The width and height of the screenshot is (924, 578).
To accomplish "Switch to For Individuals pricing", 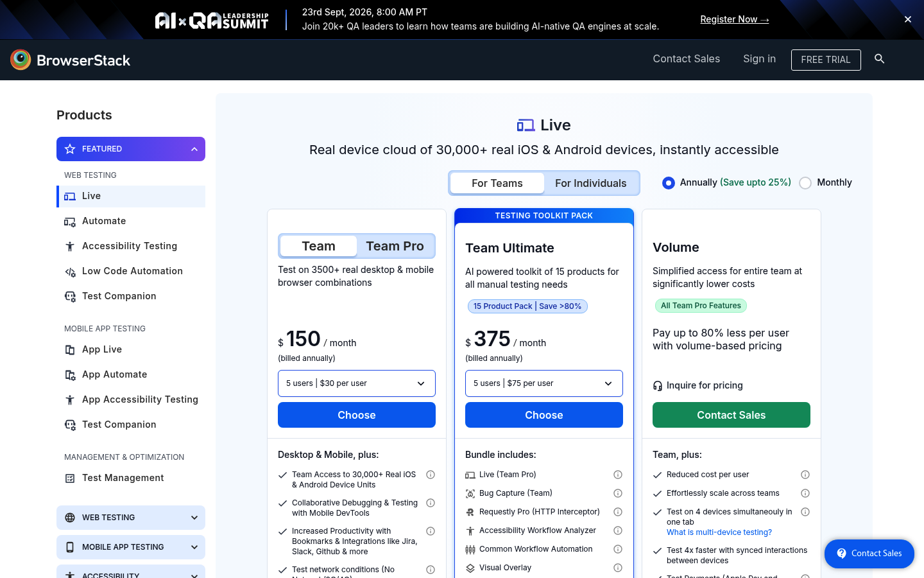I will pos(591,183).
